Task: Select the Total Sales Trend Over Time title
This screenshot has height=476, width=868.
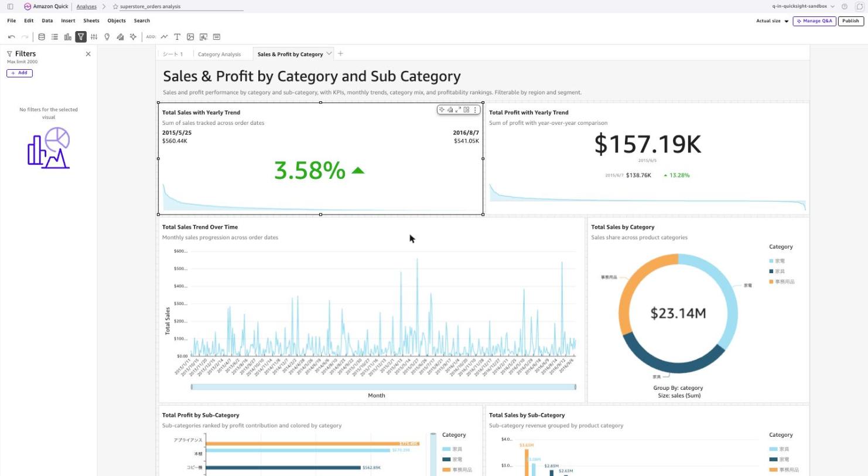Action: coord(200,227)
